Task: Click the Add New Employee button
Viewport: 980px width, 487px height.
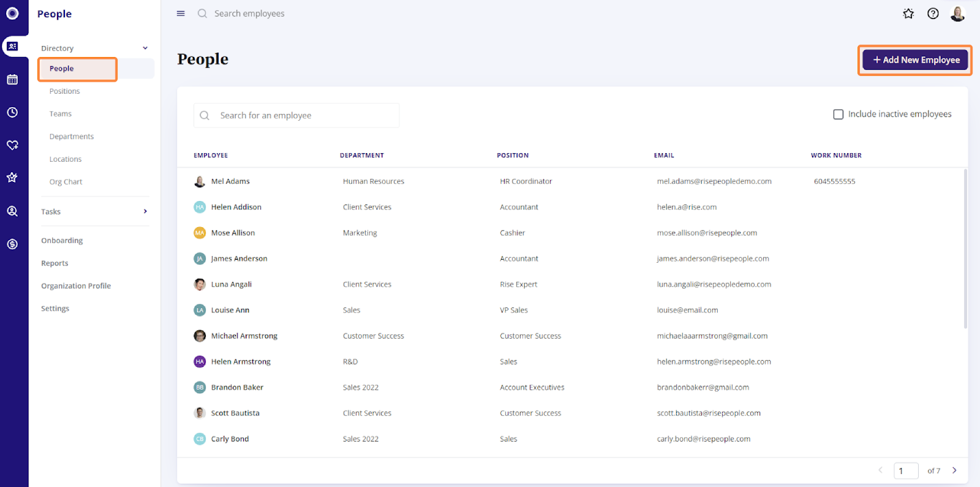Action: tap(915, 60)
